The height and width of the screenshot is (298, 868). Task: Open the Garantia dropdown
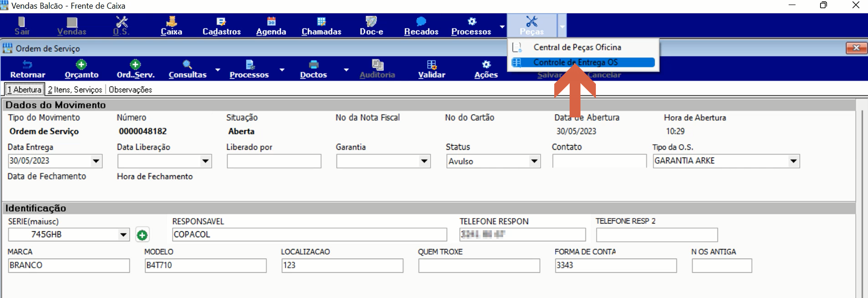click(424, 161)
